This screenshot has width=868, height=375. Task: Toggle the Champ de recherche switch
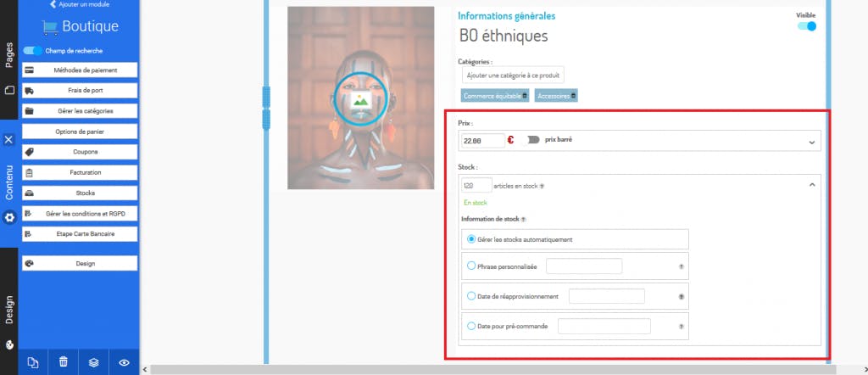pos(33,50)
